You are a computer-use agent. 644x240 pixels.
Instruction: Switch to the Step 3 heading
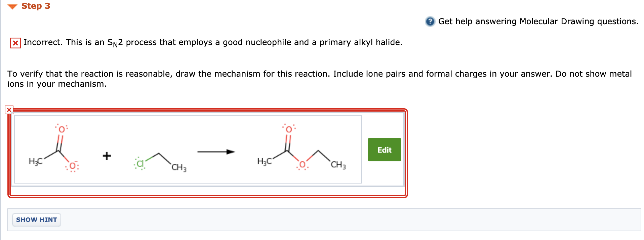pyautogui.click(x=35, y=6)
